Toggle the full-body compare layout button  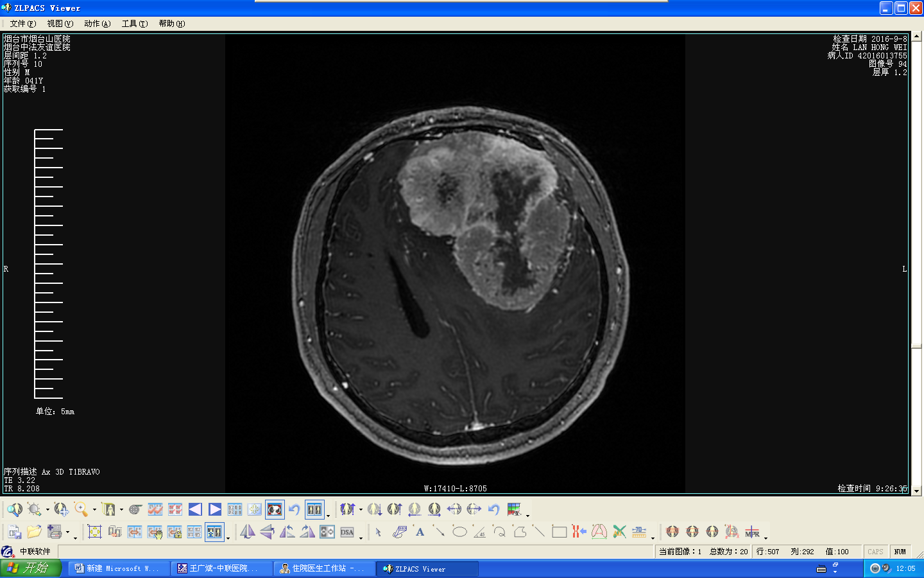pyautogui.click(x=214, y=532)
